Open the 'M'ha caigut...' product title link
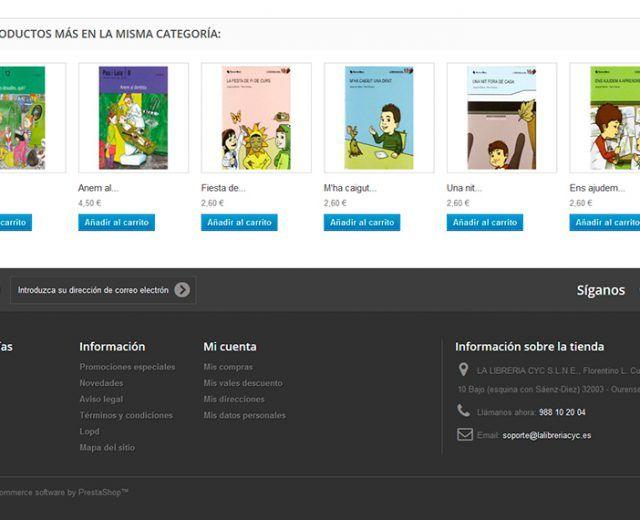This screenshot has height=520, width=640. [350, 188]
